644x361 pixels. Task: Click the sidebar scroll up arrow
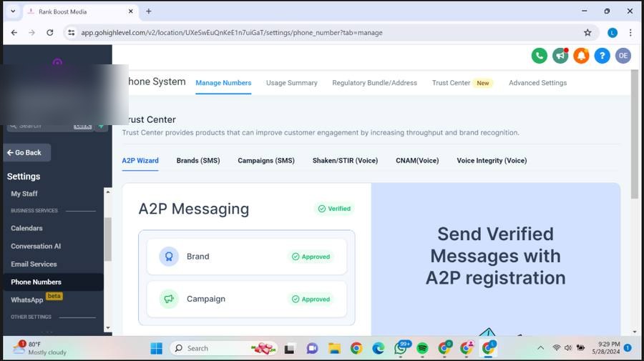[x=108, y=192]
